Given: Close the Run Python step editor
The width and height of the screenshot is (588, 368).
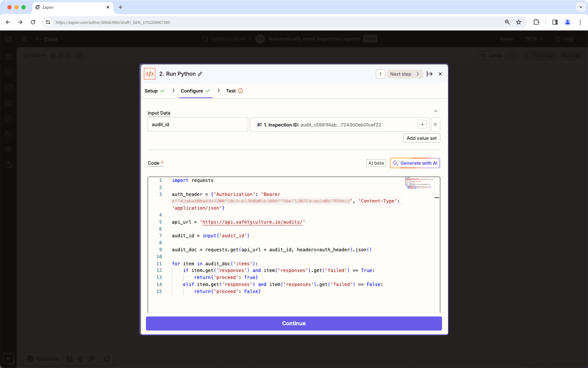Looking at the screenshot, I should 440,74.
